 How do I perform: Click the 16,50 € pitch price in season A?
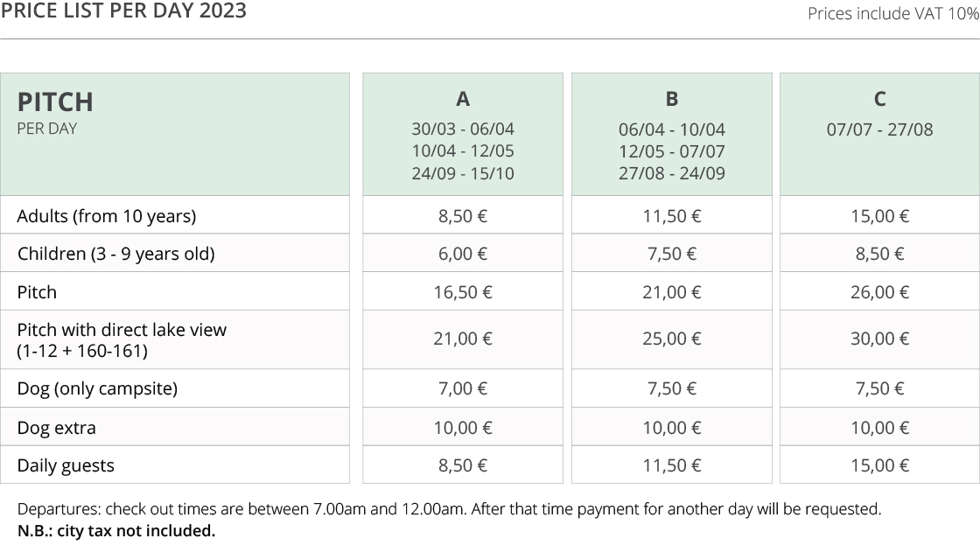(x=463, y=292)
